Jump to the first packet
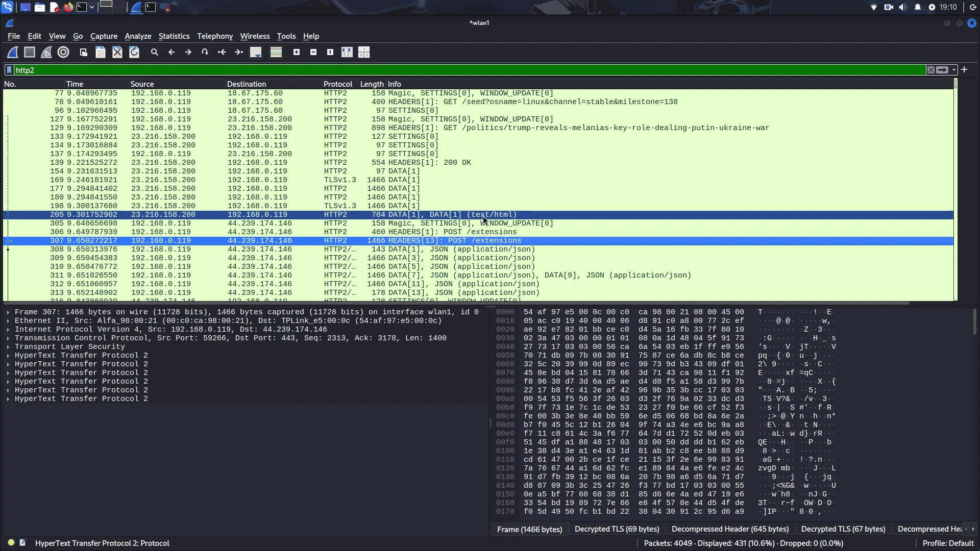This screenshot has height=551, width=980. pos(222,52)
